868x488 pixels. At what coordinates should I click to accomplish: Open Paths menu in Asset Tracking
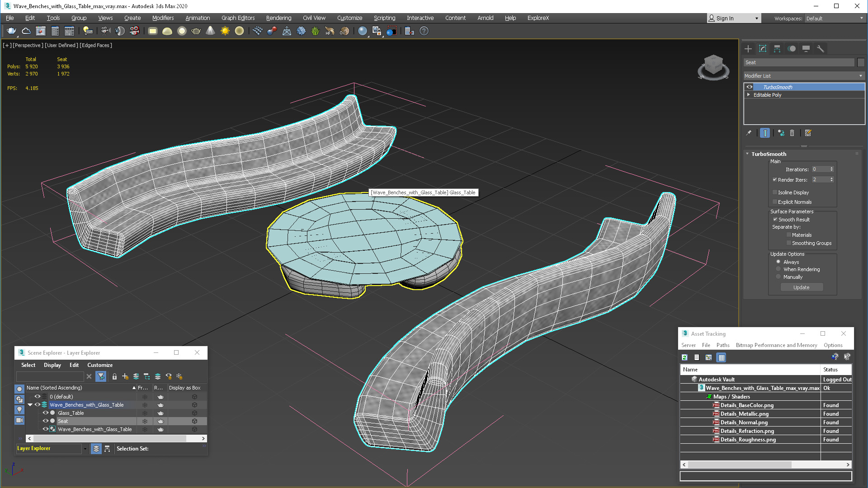pos(723,345)
